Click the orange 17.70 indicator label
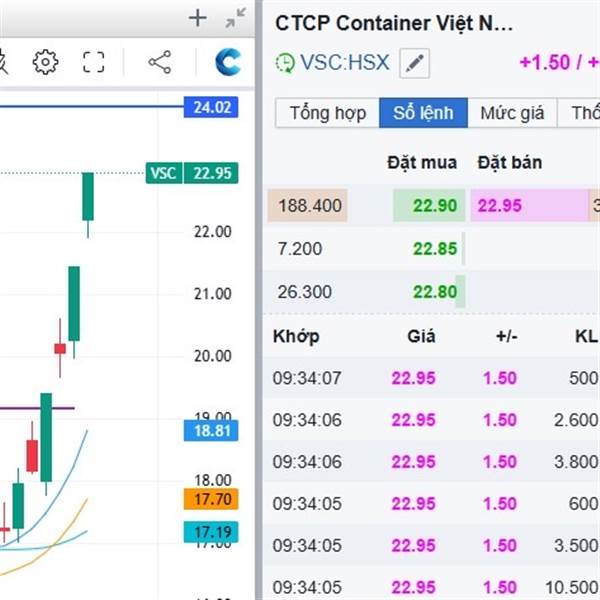The height and width of the screenshot is (600, 600). pos(211,499)
